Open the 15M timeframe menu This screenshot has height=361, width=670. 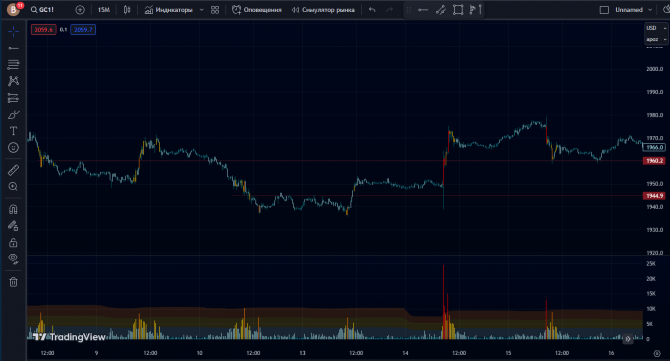coord(104,10)
